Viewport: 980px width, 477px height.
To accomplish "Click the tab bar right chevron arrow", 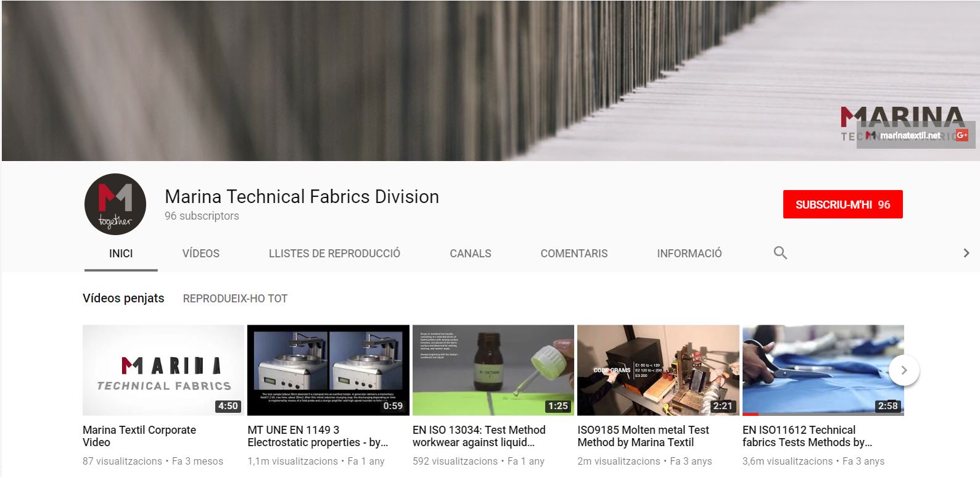I will click(966, 253).
